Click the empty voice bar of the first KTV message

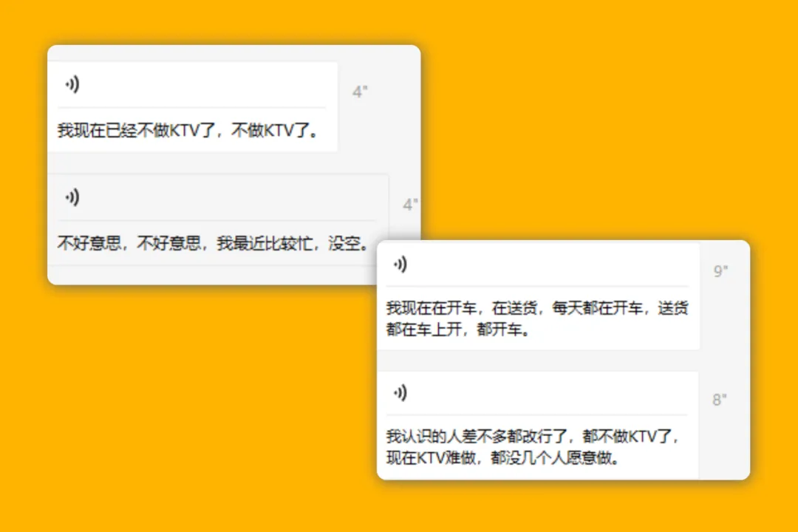tap(192, 84)
